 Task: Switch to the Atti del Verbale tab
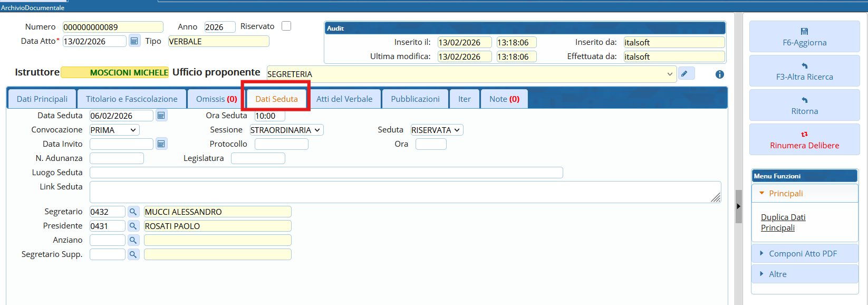click(x=344, y=99)
